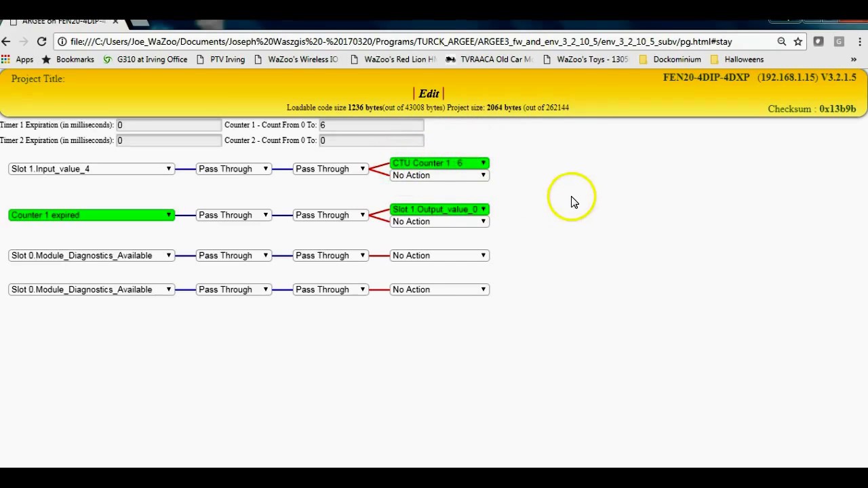Open the Halloweens bookmarks folder

737,60
